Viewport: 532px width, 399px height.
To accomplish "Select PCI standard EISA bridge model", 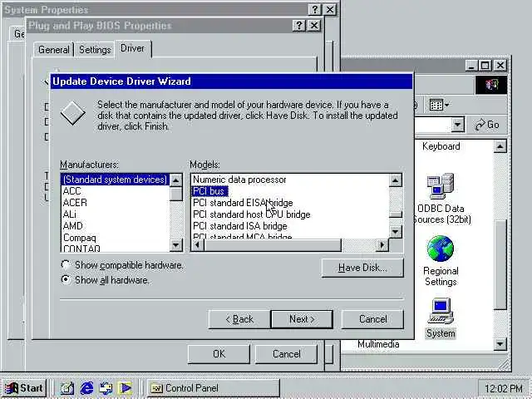I will point(243,203).
